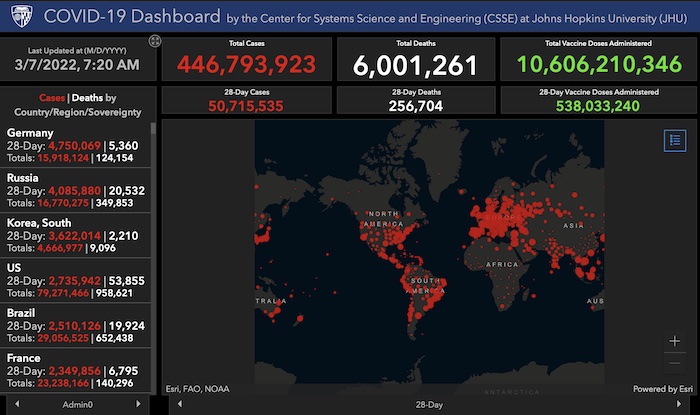Screen dimensions: 700x415
Task: Click the 28-Day Deaths value 256,704
Action: tap(416, 106)
